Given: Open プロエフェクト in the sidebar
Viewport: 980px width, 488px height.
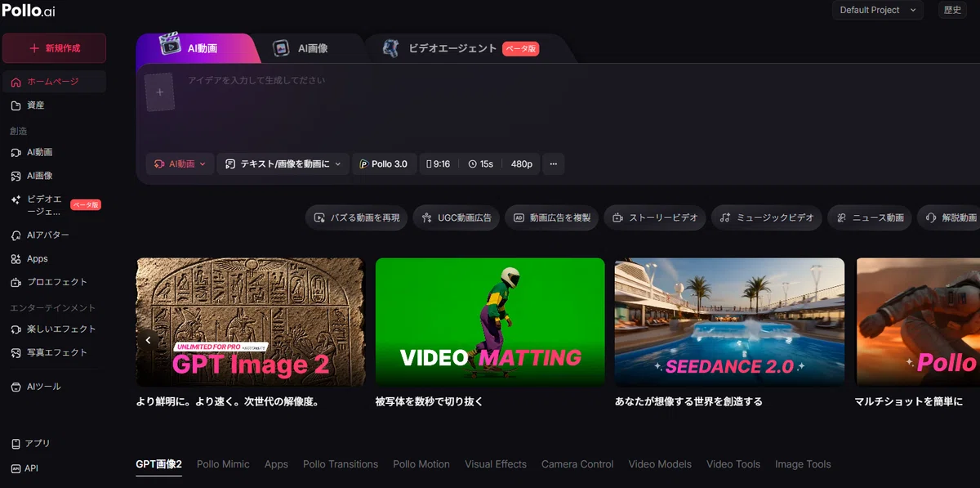Looking at the screenshot, I should (54, 282).
